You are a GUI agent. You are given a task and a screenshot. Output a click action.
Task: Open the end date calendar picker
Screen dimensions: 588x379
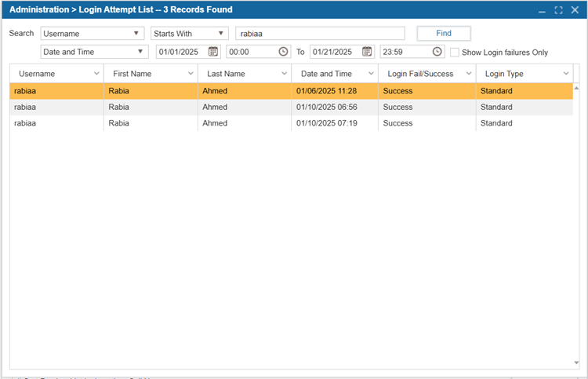click(367, 52)
